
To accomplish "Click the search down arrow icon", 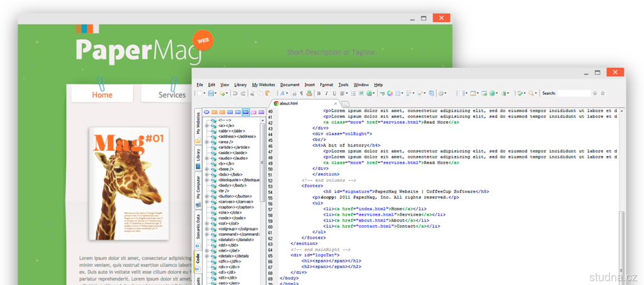I will point(594,93).
